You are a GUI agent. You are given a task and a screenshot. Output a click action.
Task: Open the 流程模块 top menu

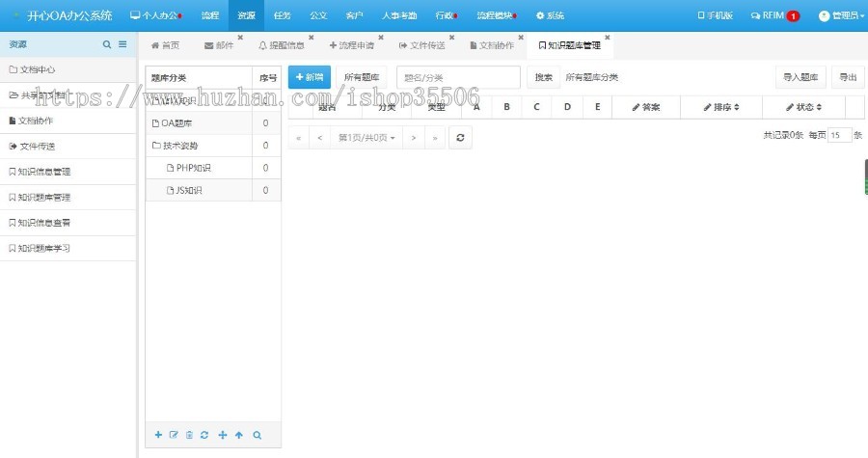(x=497, y=15)
